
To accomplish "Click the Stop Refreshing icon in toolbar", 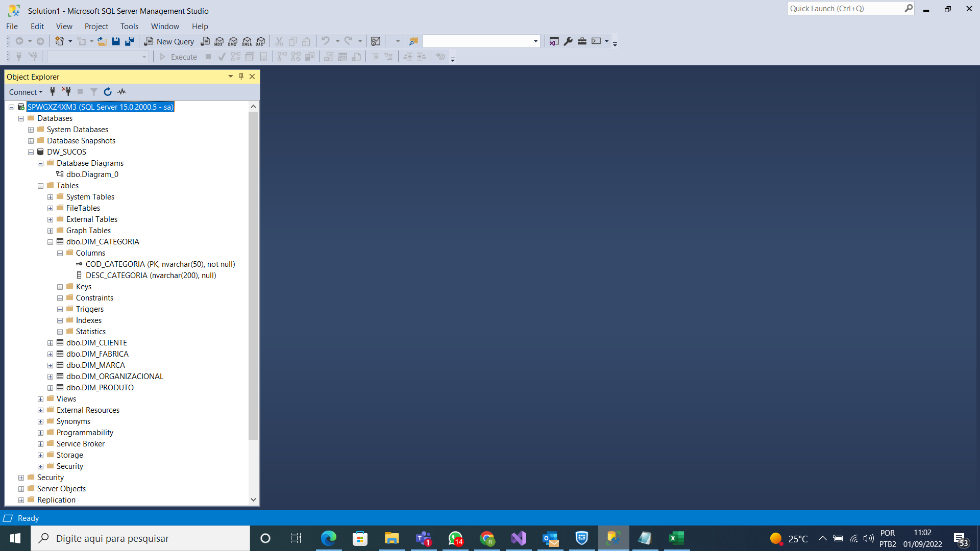I will (x=80, y=91).
